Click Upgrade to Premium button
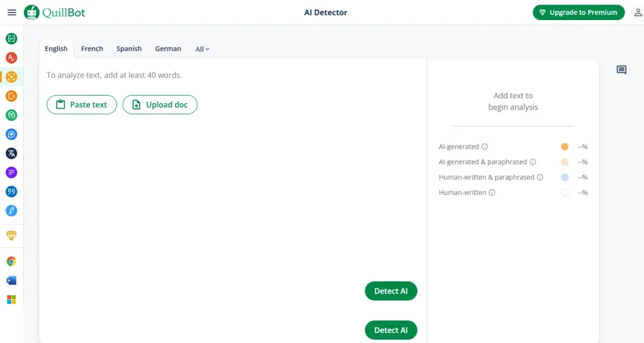This screenshot has height=343, width=644. coord(579,13)
